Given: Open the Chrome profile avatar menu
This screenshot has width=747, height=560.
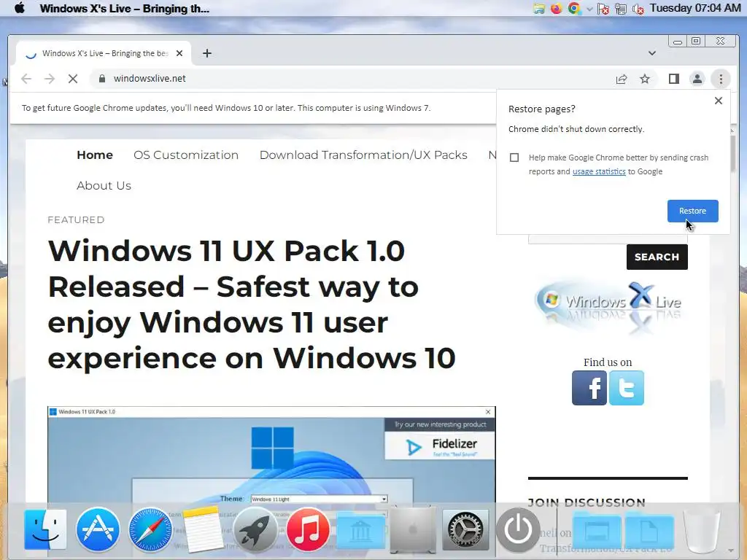Looking at the screenshot, I should pos(697,79).
